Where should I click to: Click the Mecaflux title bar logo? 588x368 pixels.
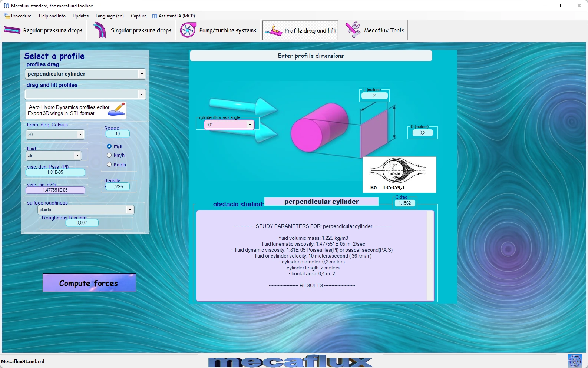(x=6, y=6)
